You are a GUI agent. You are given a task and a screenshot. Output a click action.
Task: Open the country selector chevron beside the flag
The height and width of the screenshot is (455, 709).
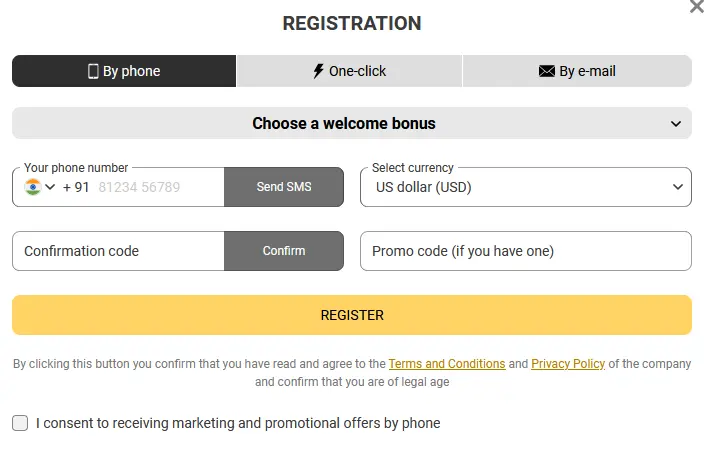[x=50, y=187]
